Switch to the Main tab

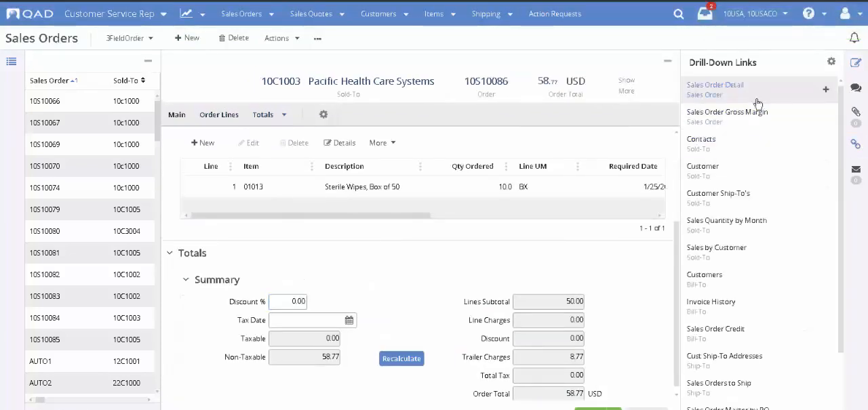(x=177, y=115)
